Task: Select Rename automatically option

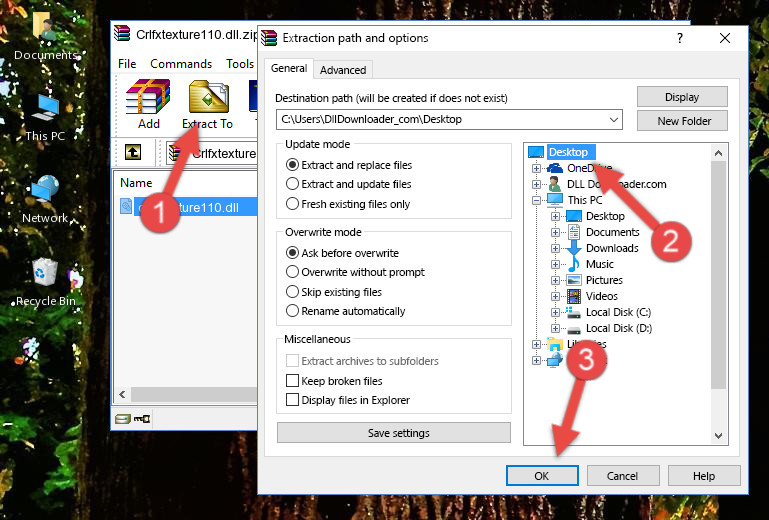Action: (x=292, y=311)
